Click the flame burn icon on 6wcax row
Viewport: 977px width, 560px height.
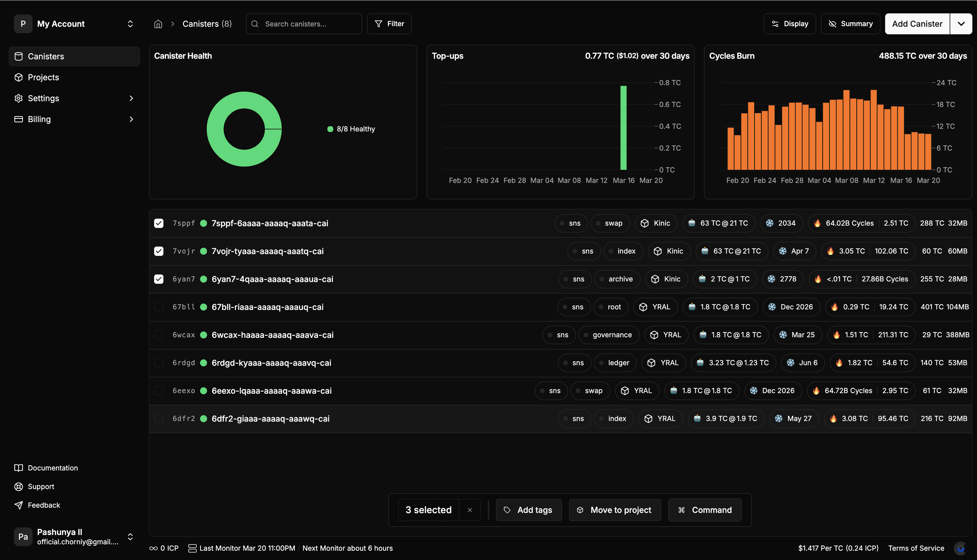click(x=836, y=335)
